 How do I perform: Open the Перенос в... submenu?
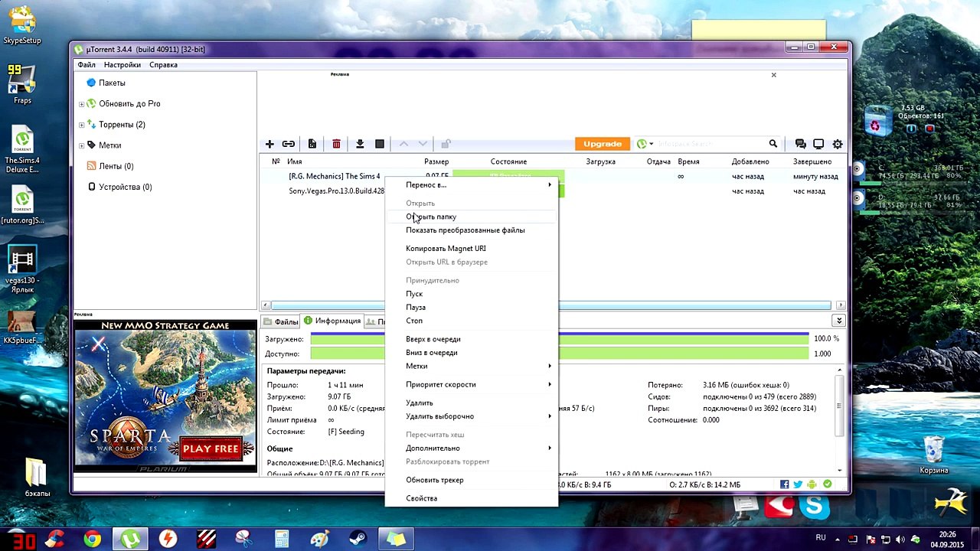(472, 184)
